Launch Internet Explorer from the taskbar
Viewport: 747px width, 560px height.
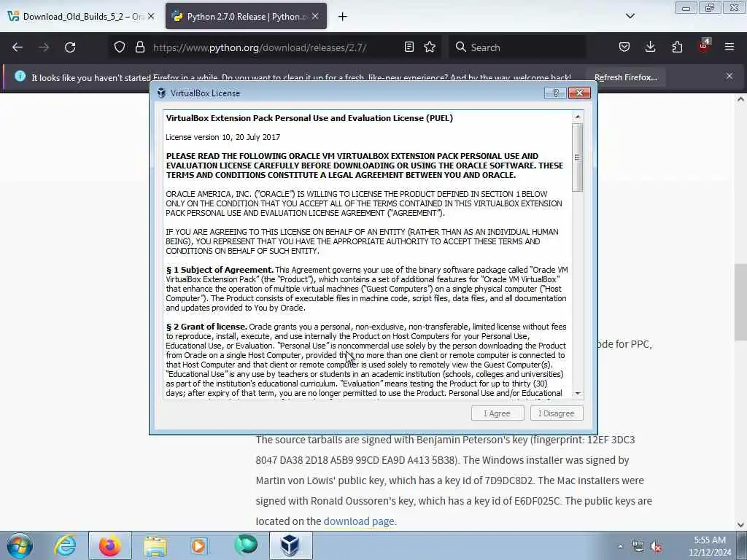65,545
